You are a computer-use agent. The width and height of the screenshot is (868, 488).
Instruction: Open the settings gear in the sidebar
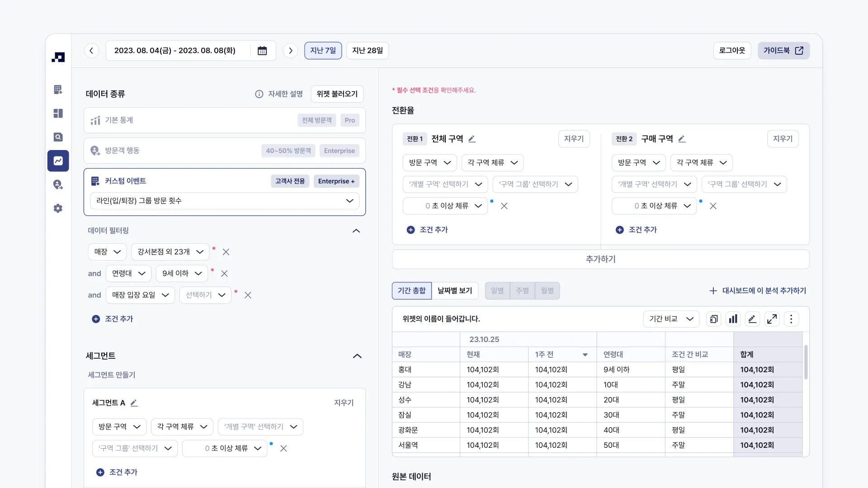click(x=58, y=208)
